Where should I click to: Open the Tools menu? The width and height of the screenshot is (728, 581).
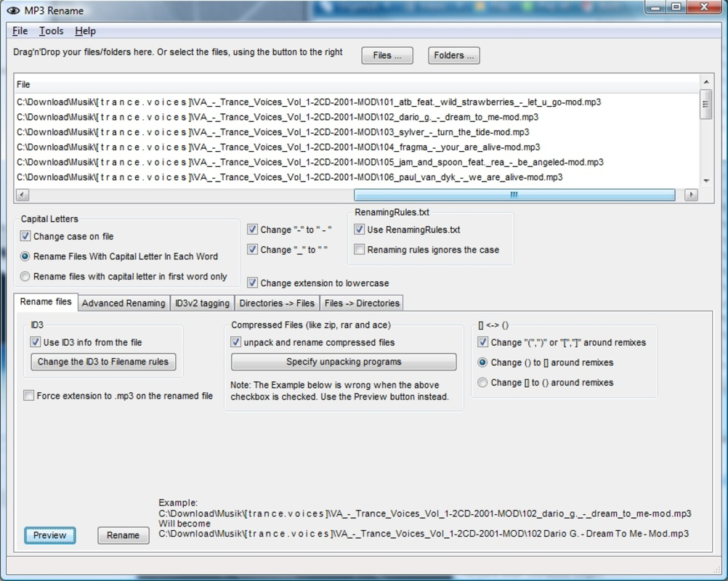pyautogui.click(x=51, y=31)
